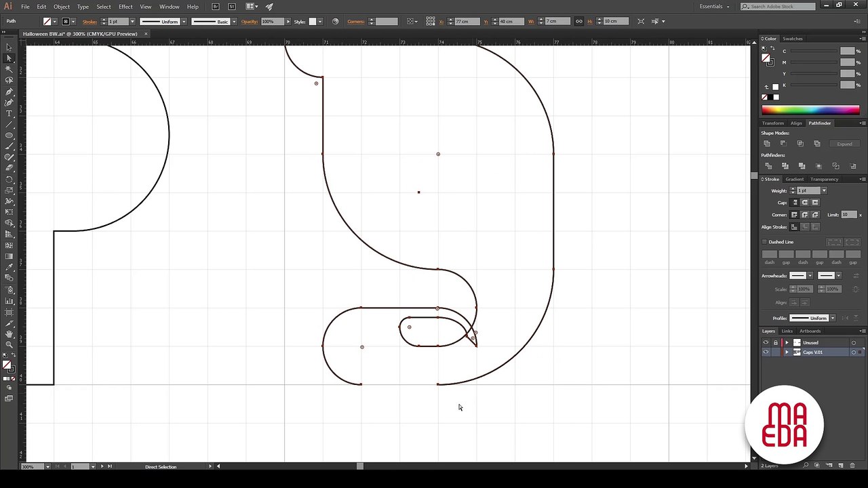Select the Selection tool in the toolbox

(9, 47)
